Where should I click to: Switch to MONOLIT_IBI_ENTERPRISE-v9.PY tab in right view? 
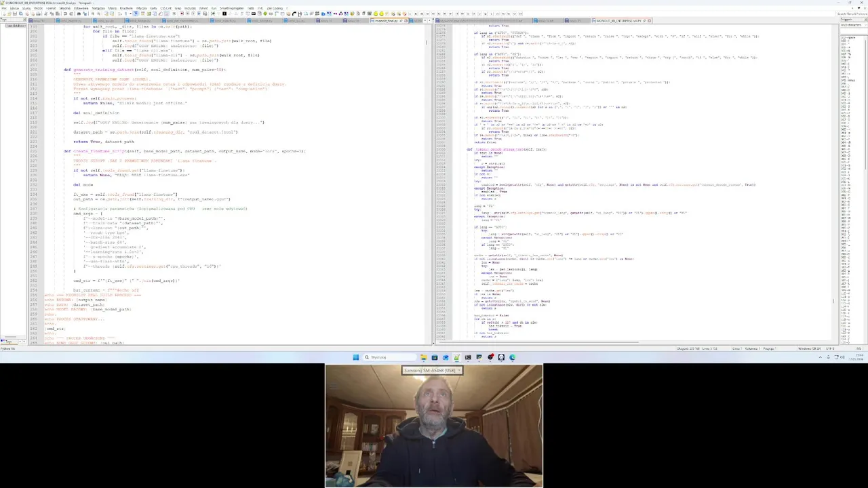click(618, 20)
